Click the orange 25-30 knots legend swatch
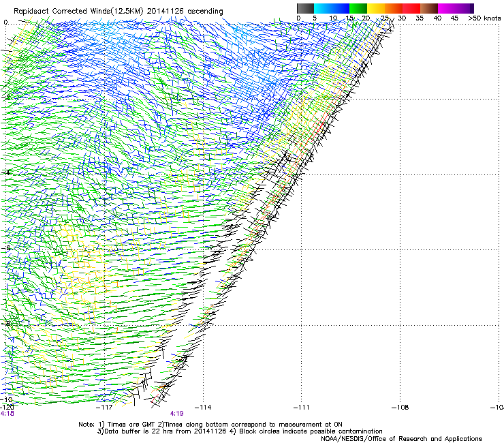 [x=394, y=8]
